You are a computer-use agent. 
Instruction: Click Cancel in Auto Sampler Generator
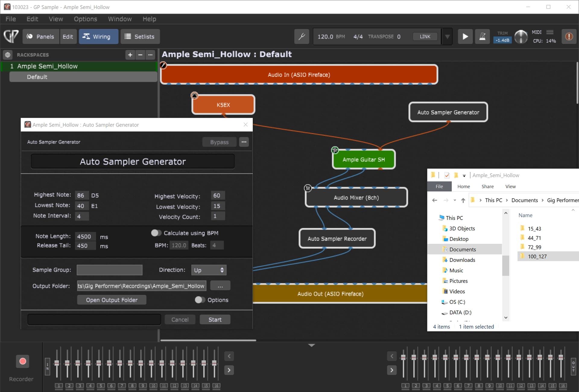point(180,319)
